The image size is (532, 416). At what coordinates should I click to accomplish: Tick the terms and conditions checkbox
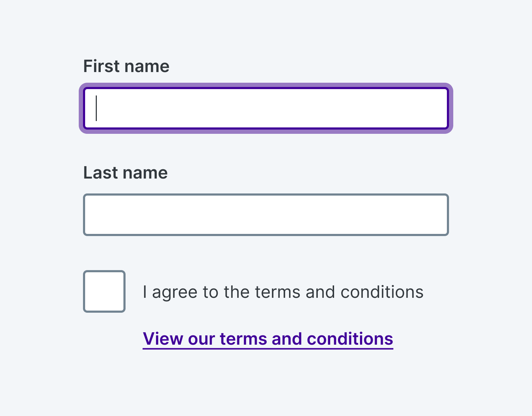[x=104, y=291]
